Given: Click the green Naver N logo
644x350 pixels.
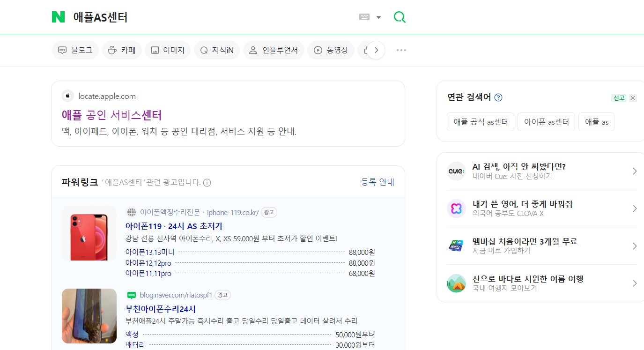Looking at the screenshot, I should 58,17.
